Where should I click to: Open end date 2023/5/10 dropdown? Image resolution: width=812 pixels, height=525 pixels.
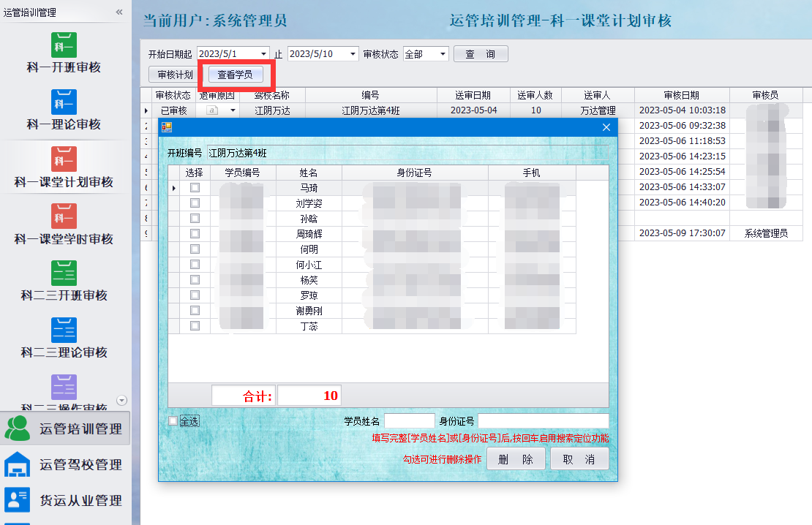pos(353,54)
